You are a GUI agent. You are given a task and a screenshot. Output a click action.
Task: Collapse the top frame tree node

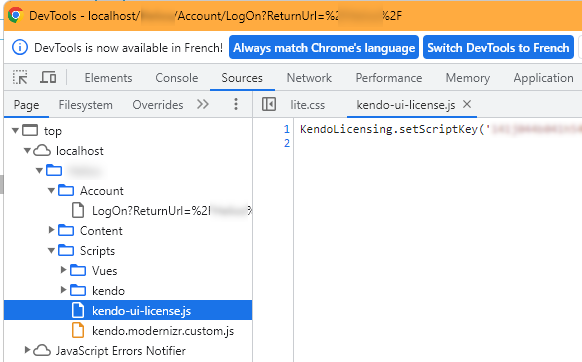coord(15,131)
